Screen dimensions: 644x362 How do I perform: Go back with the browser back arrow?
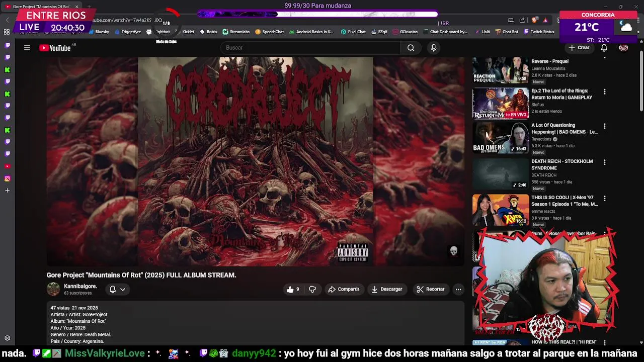[7, 20]
